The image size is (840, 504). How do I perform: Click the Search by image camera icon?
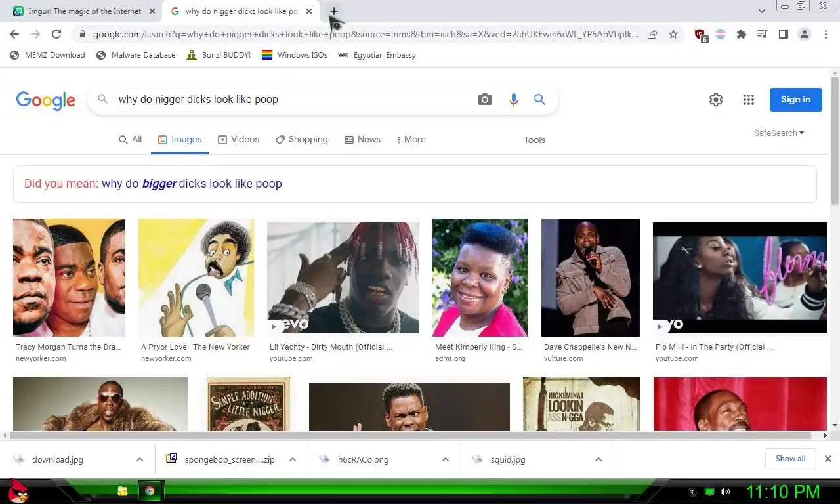tap(485, 99)
